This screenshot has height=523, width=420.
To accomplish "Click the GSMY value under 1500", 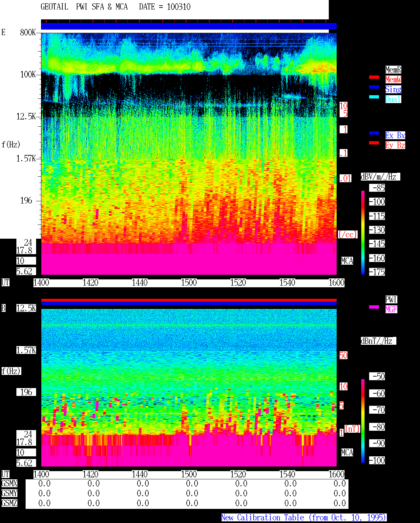I will click(x=192, y=493).
